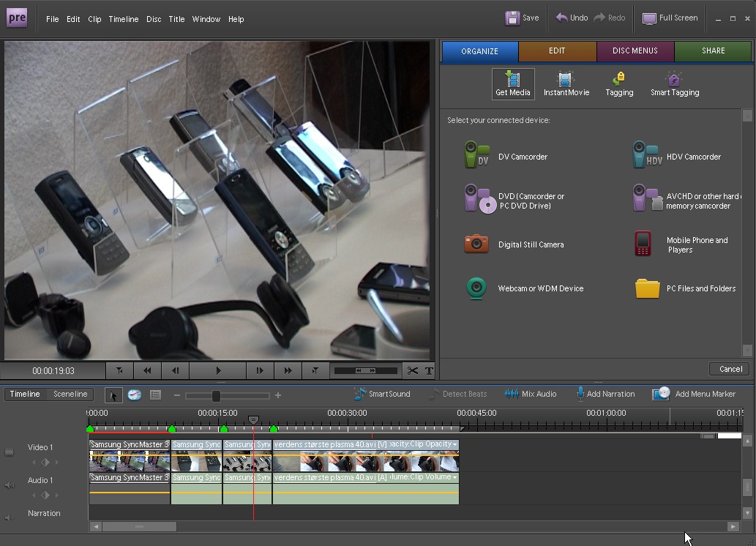
Task: Open the Timeline menu in menu bar
Action: pyautogui.click(x=123, y=19)
